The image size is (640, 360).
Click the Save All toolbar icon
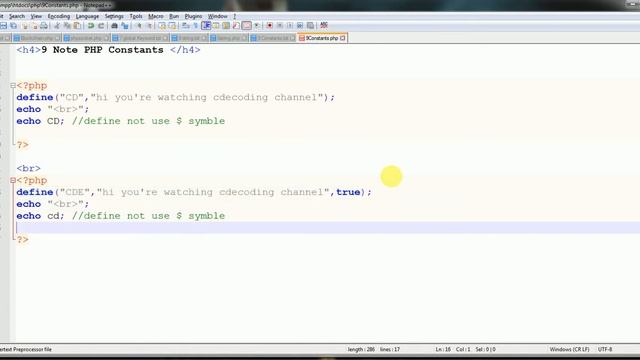click(x=13, y=26)
